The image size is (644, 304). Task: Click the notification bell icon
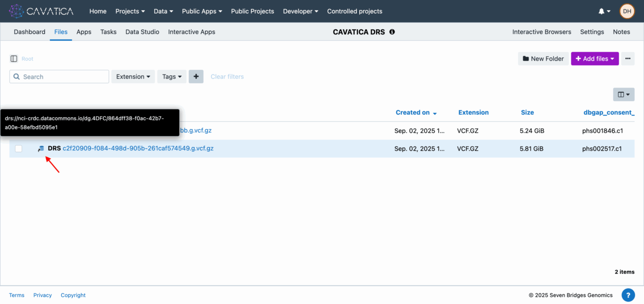(x=601, y=11)
